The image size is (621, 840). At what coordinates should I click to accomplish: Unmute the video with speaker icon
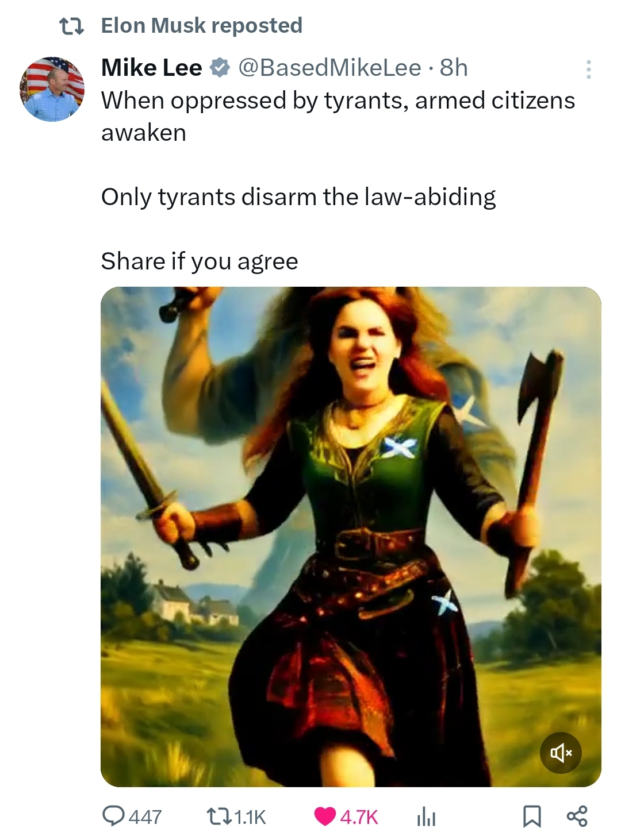pyautogui.click(x=561, y=753)
